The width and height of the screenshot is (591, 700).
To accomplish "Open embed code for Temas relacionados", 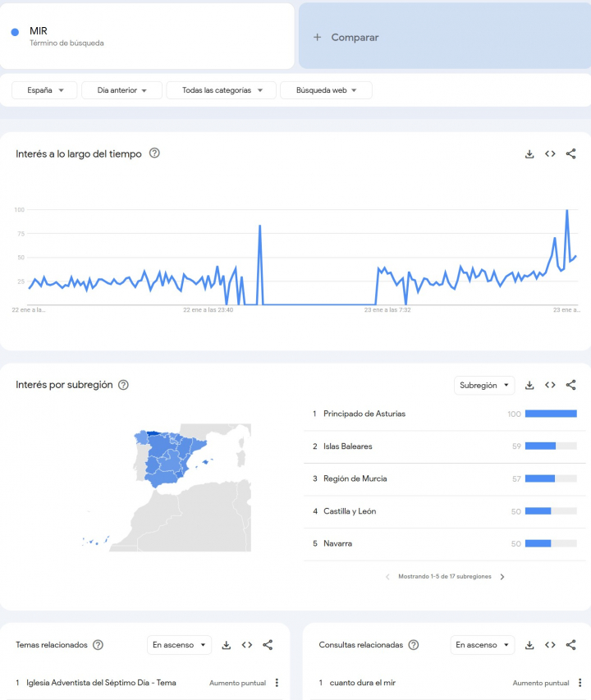I will tap(247, 645).
